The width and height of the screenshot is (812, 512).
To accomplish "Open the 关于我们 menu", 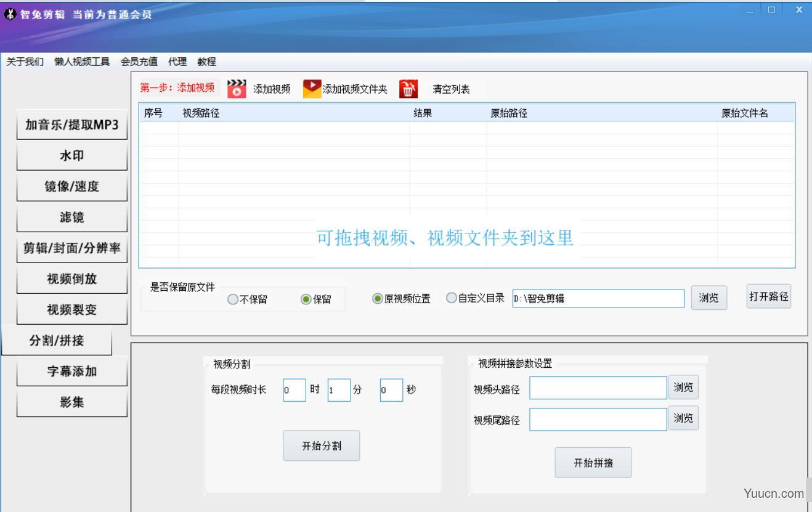I will (25, 62).
